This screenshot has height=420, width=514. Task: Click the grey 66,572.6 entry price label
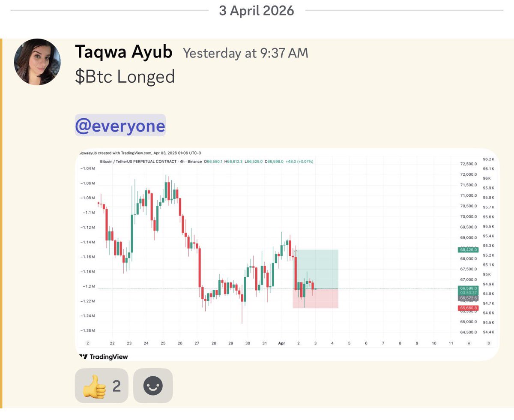pos(468,298)
